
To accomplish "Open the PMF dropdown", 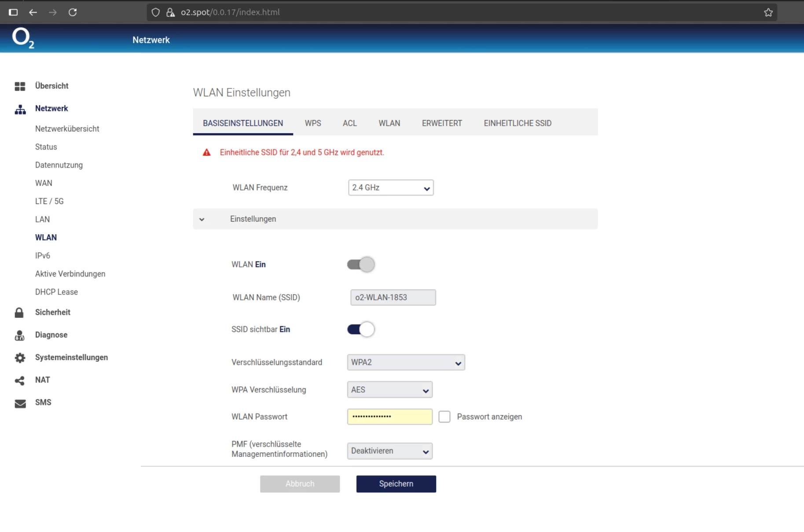I will [x=389, y=451].
